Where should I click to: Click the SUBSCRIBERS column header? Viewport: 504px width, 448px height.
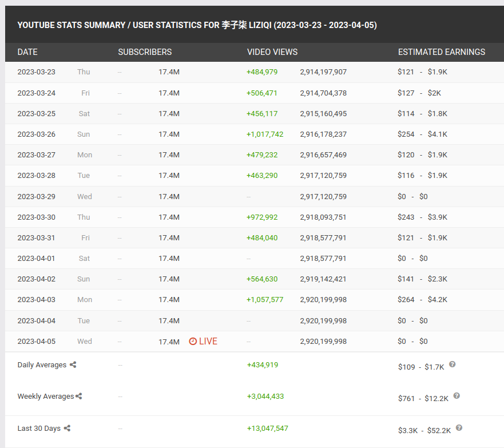coord(145,52)
